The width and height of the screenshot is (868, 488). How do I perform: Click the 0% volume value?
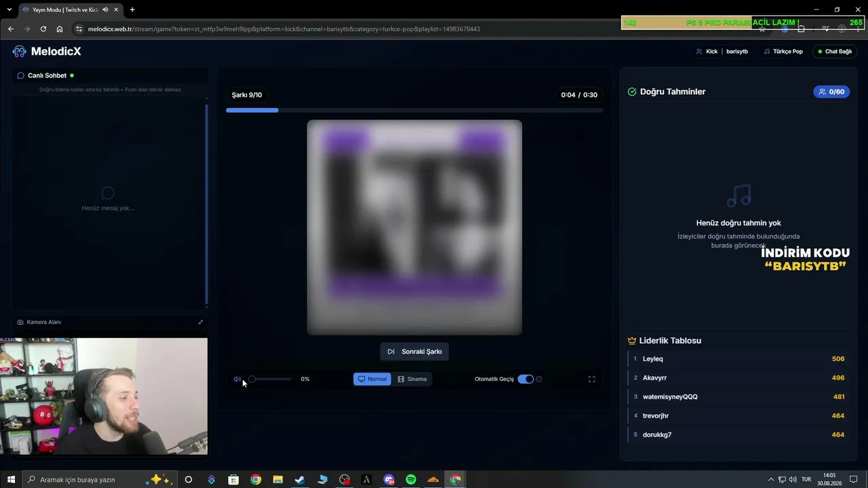[x=305, y=380]
